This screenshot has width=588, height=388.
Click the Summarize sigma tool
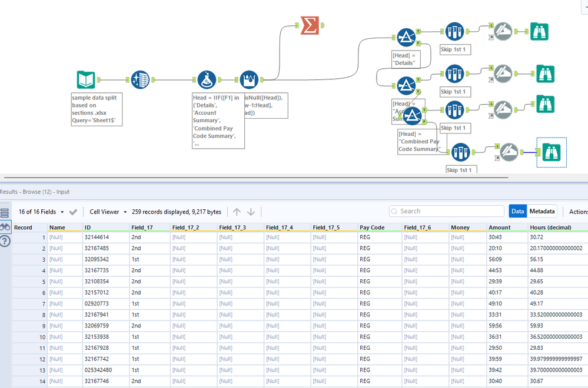tap(310, 26)
